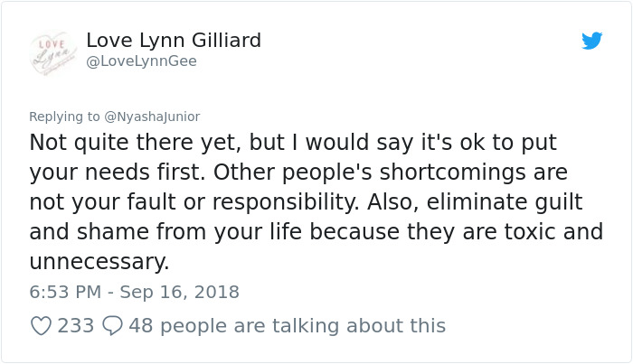Open the @NyashaJunior mention link
This screenshot has width=633, height=364.
coord(152,117)
